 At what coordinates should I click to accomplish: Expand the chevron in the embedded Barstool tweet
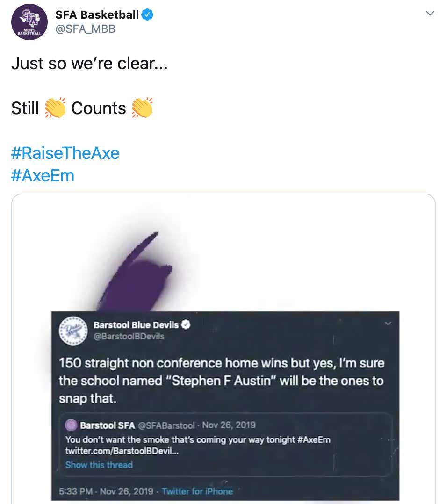(x=388, y=324)
